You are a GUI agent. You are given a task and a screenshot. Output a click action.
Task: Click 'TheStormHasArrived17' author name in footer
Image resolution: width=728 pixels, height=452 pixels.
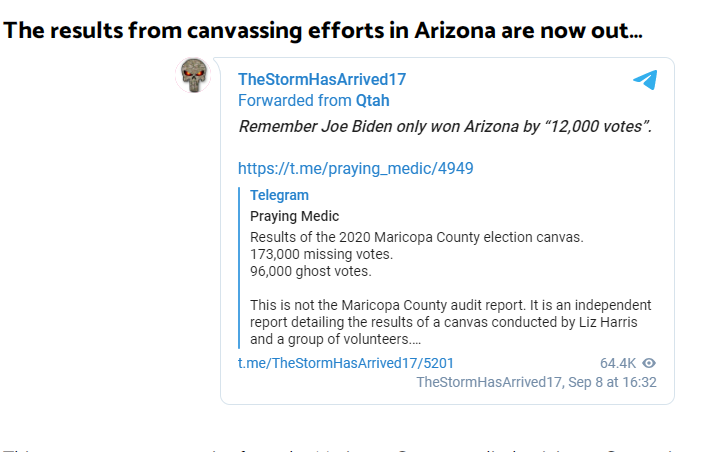point(489,382)
